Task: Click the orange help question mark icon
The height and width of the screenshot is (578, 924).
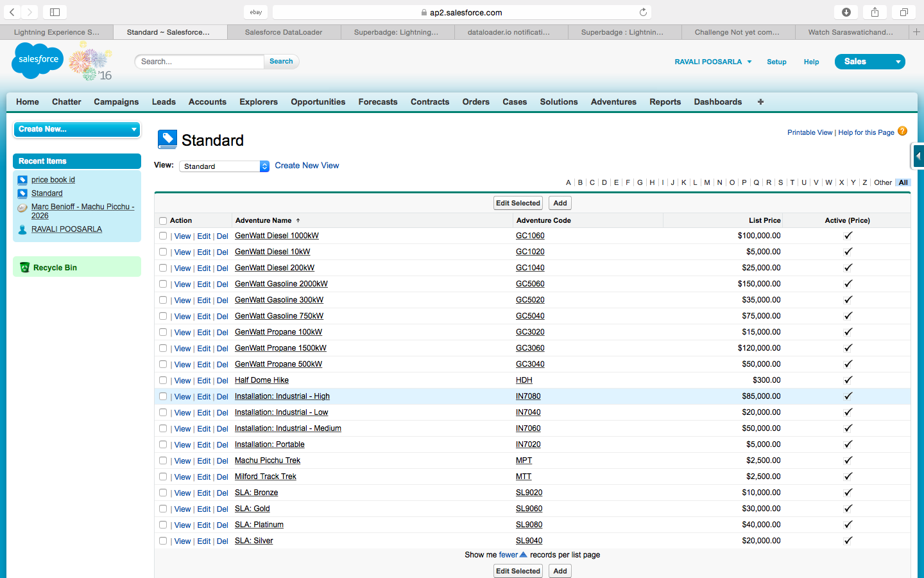Action: tap(902, 131)
